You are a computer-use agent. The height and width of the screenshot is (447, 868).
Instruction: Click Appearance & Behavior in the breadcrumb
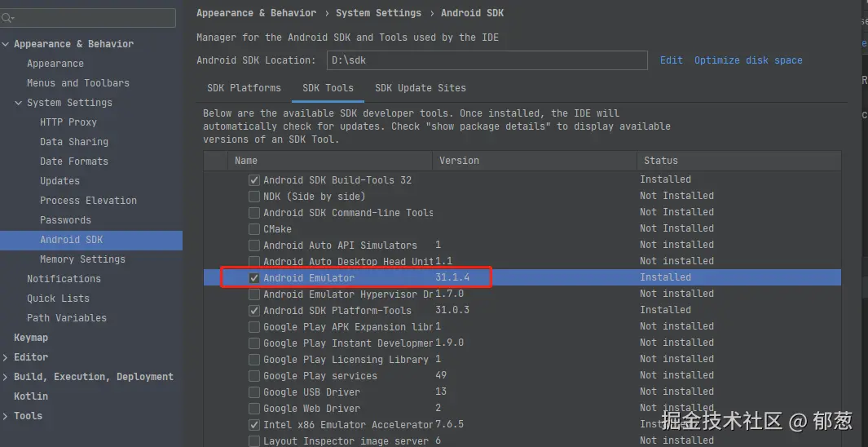tap(256, 13)
